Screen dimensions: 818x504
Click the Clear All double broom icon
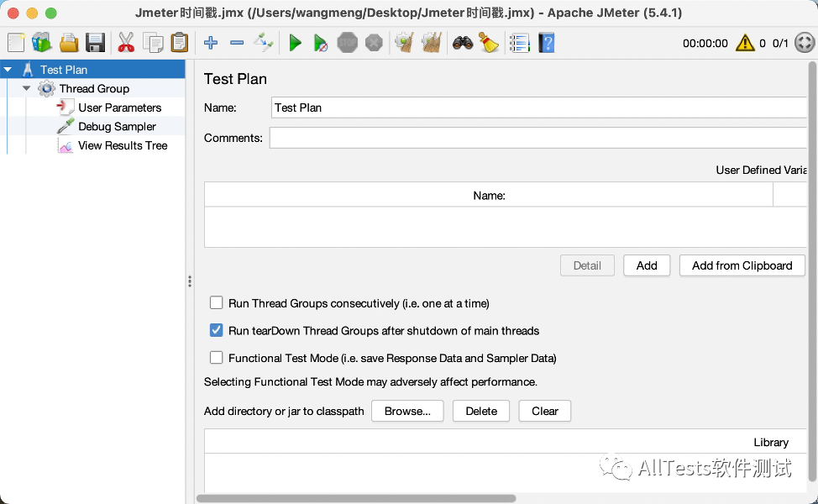(x=432, y=43)
